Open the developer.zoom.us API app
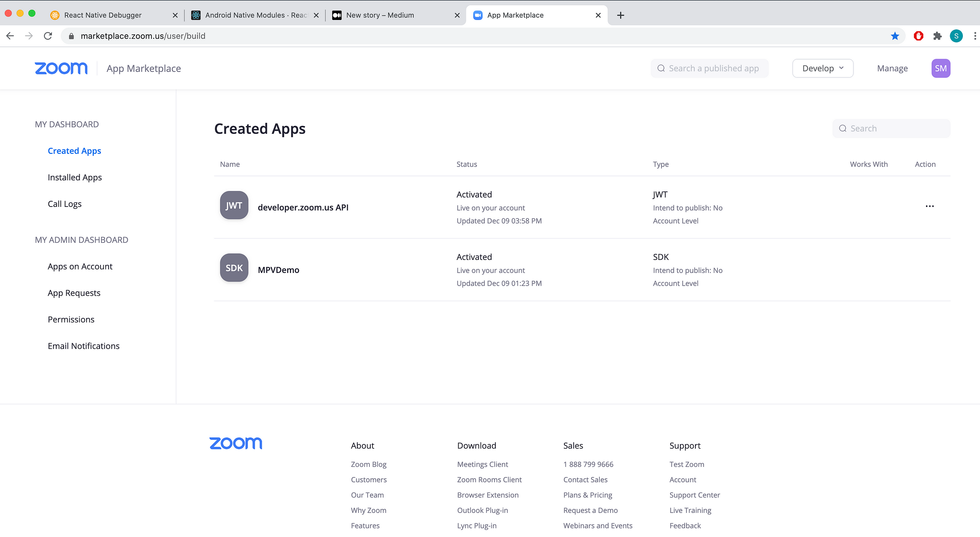Image resolution: width=980 pixels, height=537 pixels. [x=303, y=207]
